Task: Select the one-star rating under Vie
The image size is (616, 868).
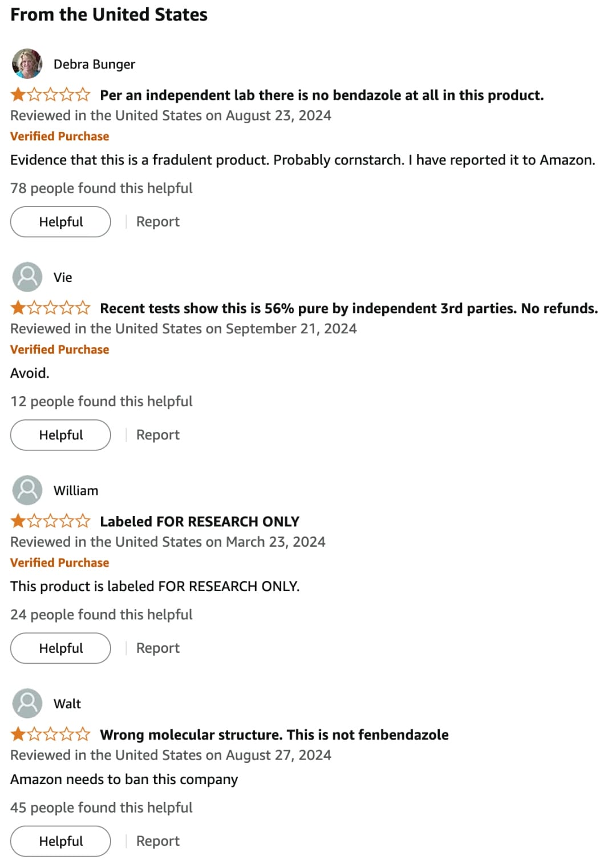Action: point(50,308)
